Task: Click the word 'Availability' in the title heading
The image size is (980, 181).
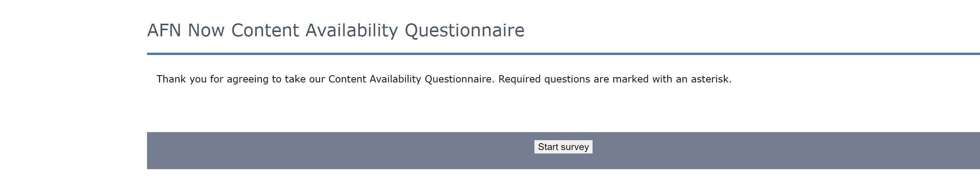Action: pos(351,31)
